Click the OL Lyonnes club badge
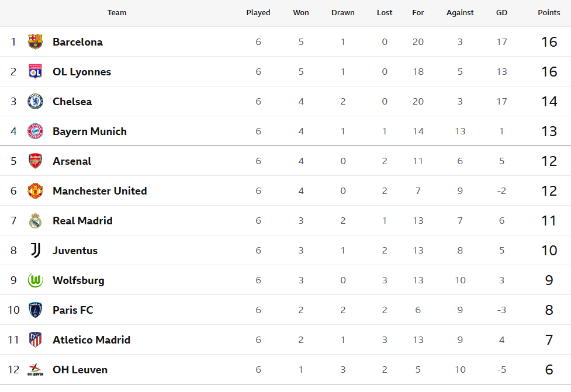The image size is (571, 392). point(36,72)
